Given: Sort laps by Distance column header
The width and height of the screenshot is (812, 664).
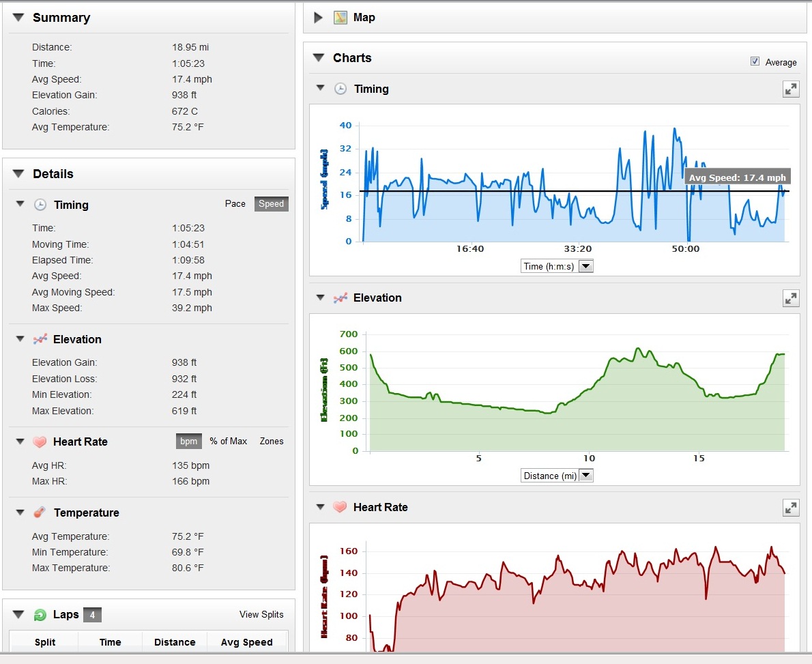Looking at the screenshot, I should [175, 642].
